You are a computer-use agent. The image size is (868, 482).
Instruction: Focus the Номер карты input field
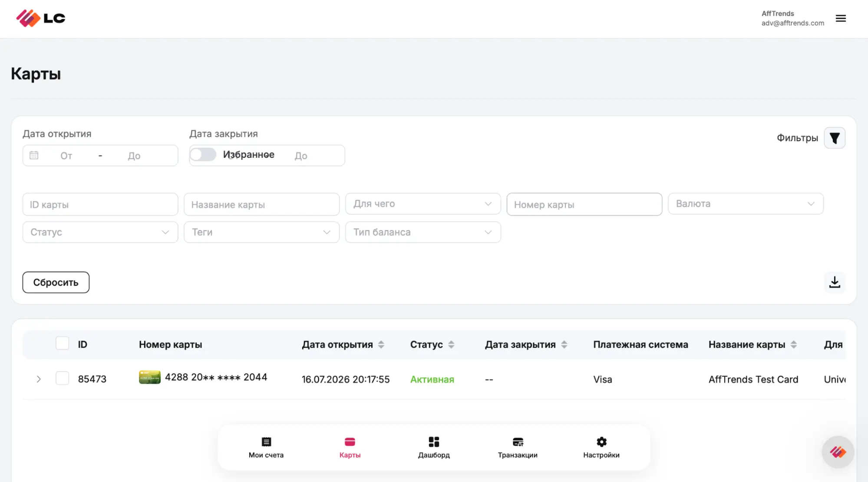584,204
